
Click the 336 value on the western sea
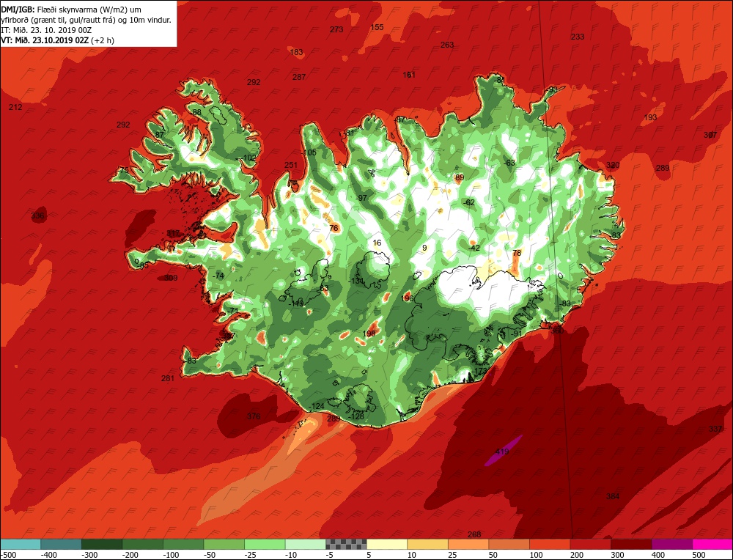pyautogui.click(x=37, y=215)
